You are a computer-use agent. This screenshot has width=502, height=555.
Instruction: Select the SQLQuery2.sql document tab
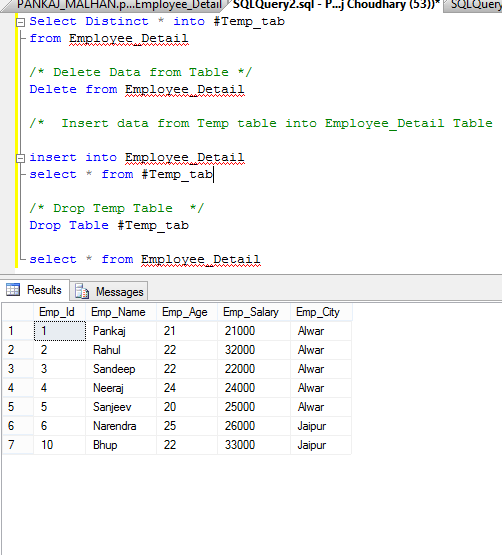335,5
